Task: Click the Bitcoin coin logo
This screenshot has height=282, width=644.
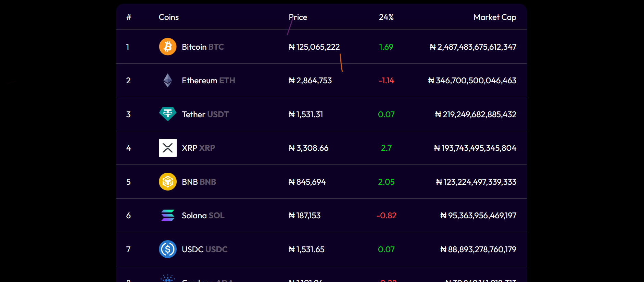Action: (x=168, y=47)
